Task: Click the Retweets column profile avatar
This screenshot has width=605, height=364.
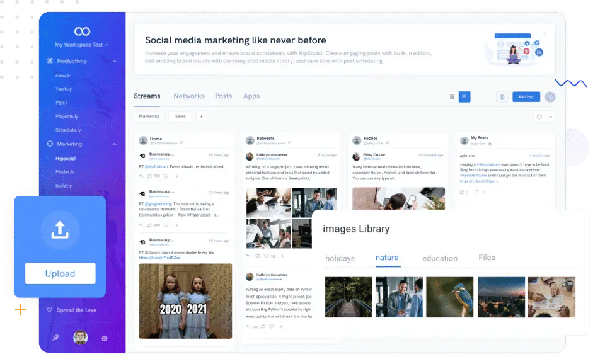Action: pos(250,140)
